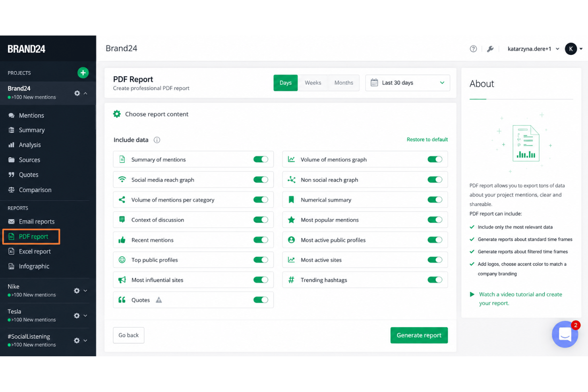This screenshot has height=392, width=588.
Task: Open Mentions in the sidebar
Action: click(x=31, y=116)
